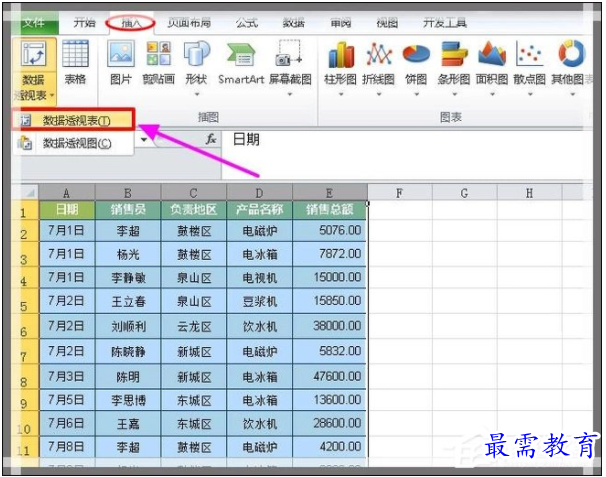Click cell with value 38000.00

(x=329, y=326)
